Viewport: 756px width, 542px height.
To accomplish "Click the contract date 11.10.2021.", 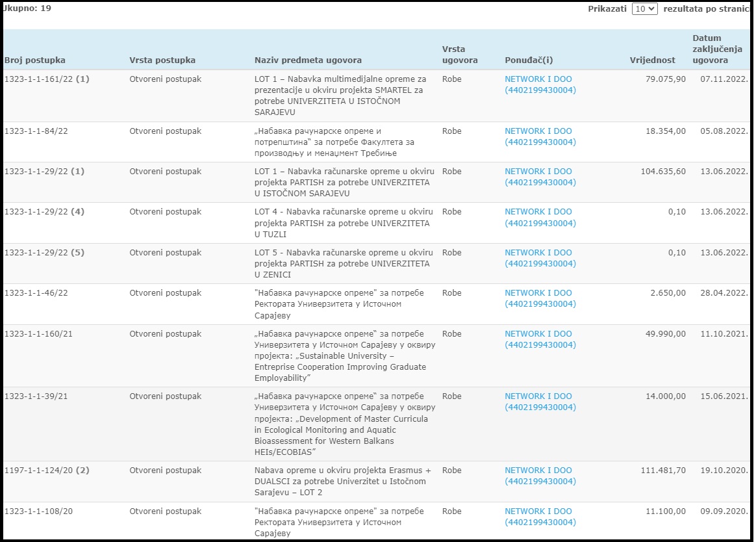I will [x=724, y=333].
